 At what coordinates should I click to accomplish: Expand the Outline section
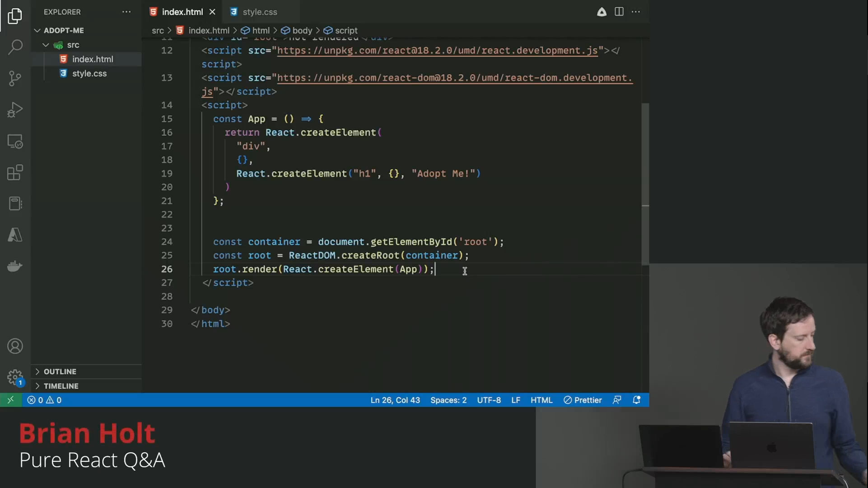coord(60,371)
